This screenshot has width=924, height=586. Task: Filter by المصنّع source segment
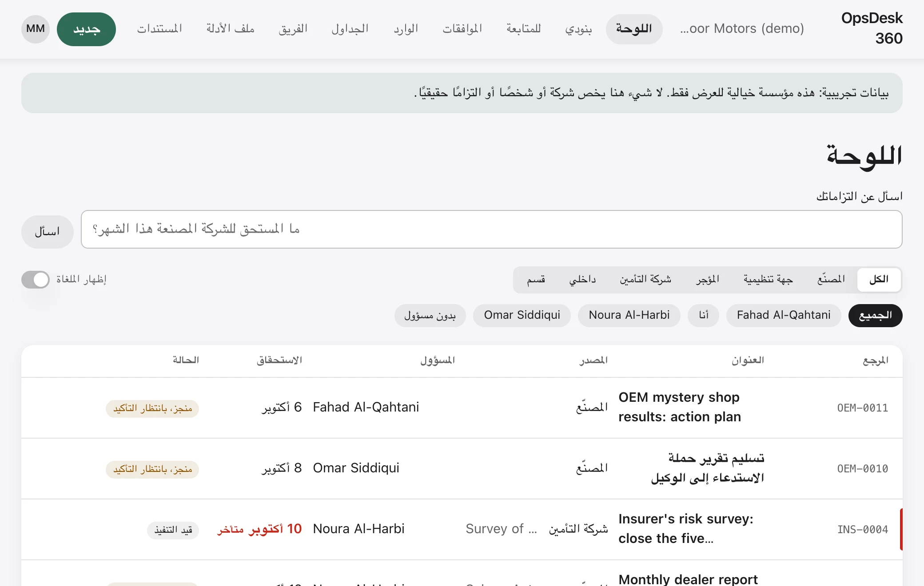coord(831,279)
